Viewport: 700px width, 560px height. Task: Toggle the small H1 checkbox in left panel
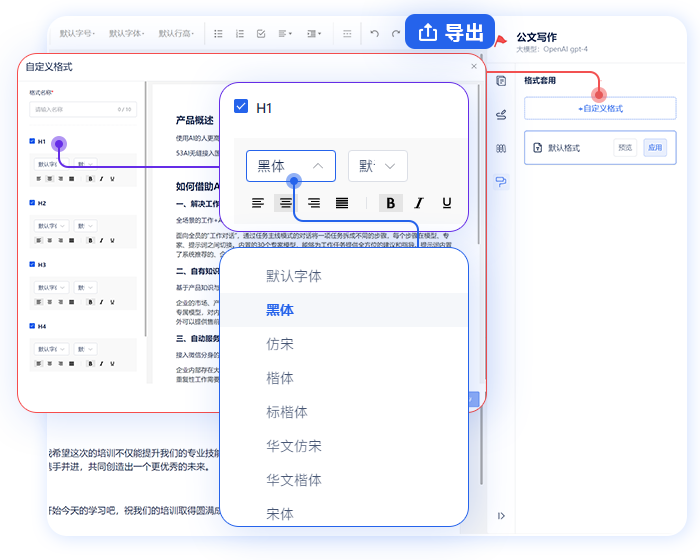pyautogui.click(x=32, y=141)
